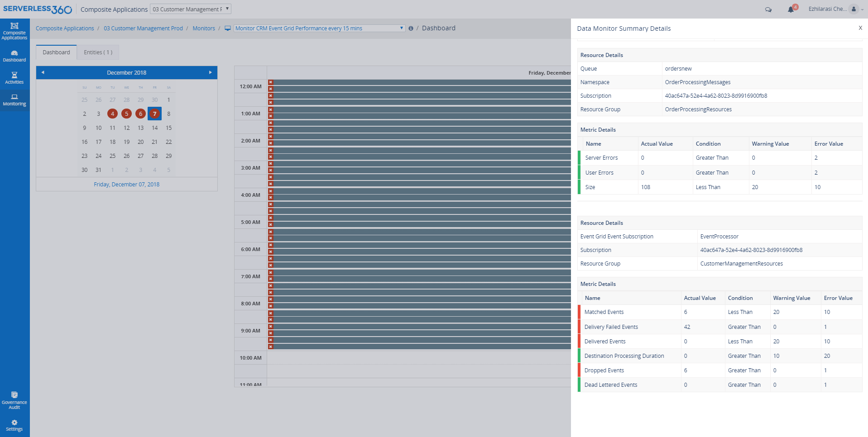
Task: Select December 4 on the calendar
Action: click(112, 114)
